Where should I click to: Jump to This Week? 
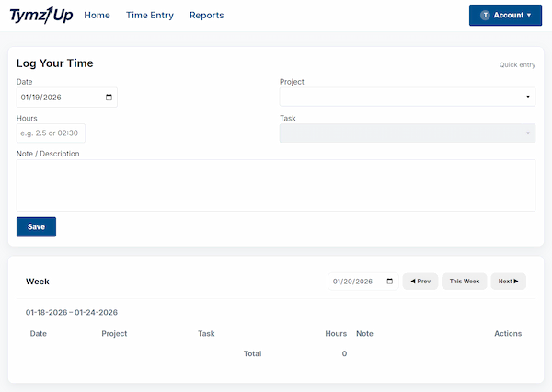pos(464,282)
